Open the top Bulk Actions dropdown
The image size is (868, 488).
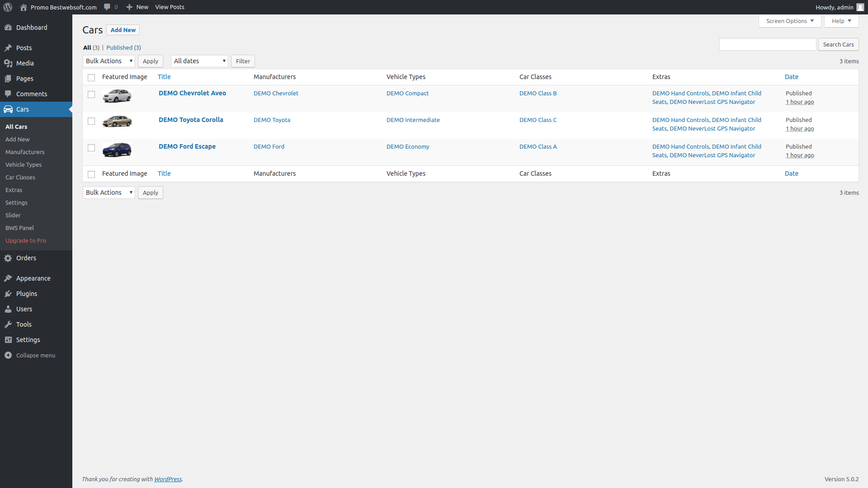click(109, 61)
